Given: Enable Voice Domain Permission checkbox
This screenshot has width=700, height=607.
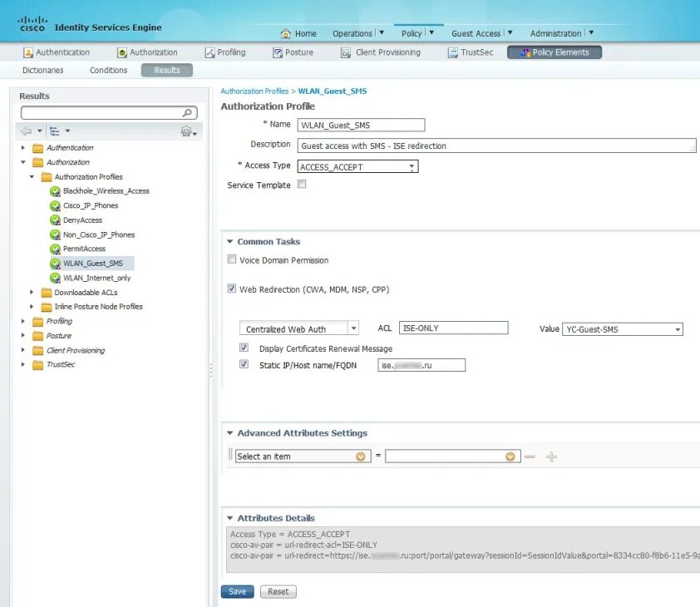Looking at the screenshot, I should (232, 259).
